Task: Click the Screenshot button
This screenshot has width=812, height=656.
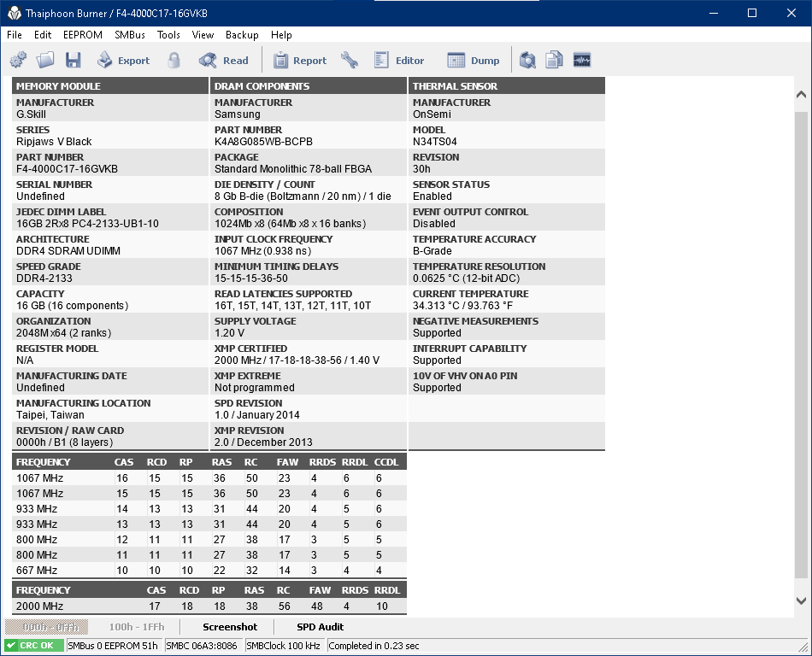Action: click(230, 627)
